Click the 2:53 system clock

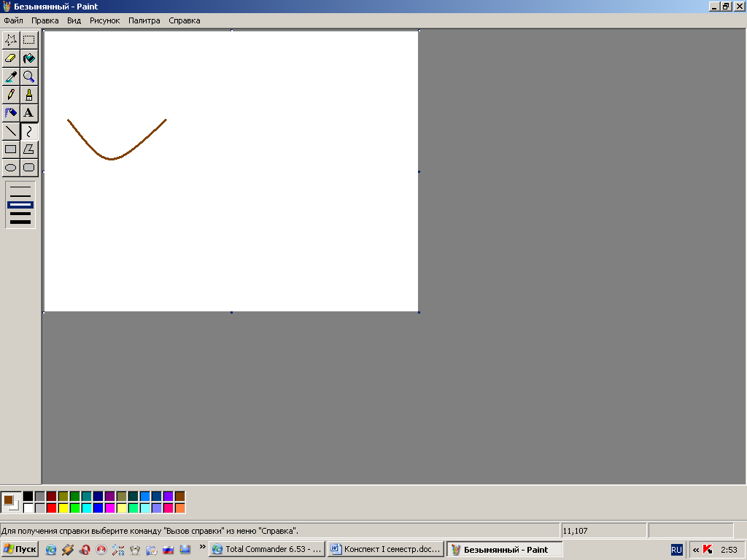[729, 550]
